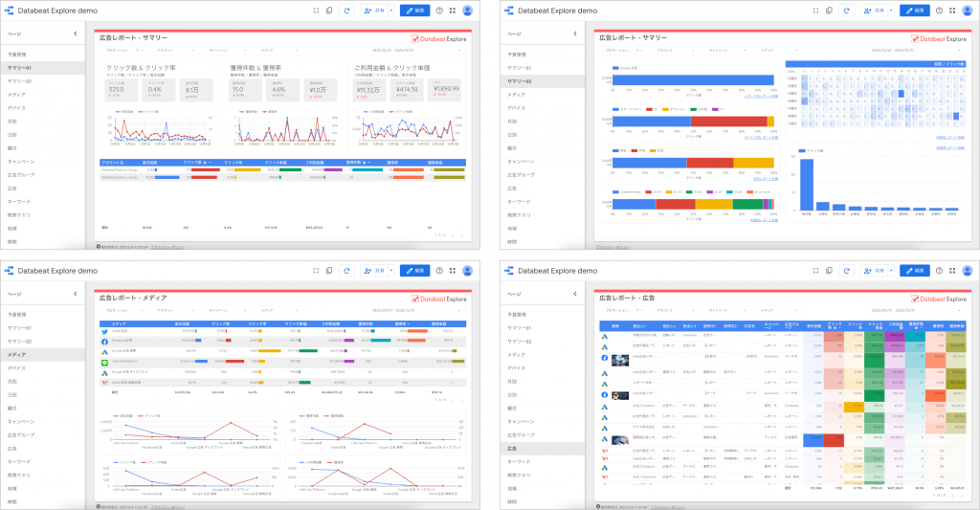Click the Yahoo icon in the media table
The height and width of the screenshot is (510, 980).
coord(104,383)
